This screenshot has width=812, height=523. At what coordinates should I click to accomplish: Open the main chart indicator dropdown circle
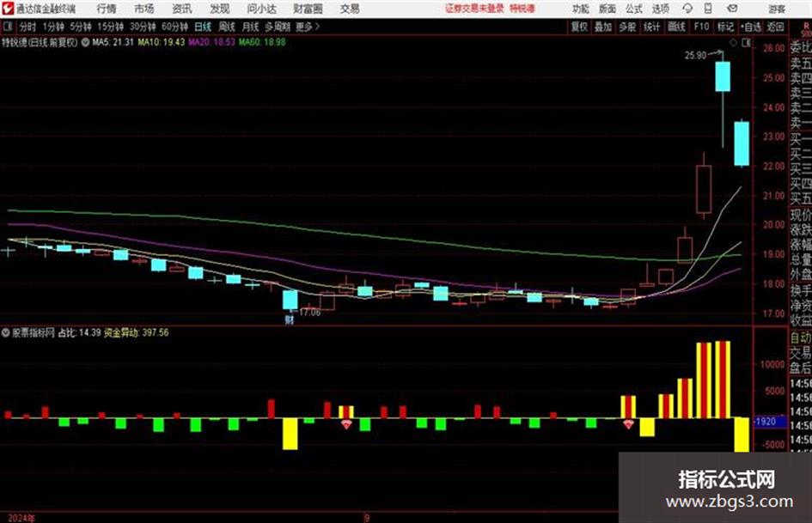85,42
